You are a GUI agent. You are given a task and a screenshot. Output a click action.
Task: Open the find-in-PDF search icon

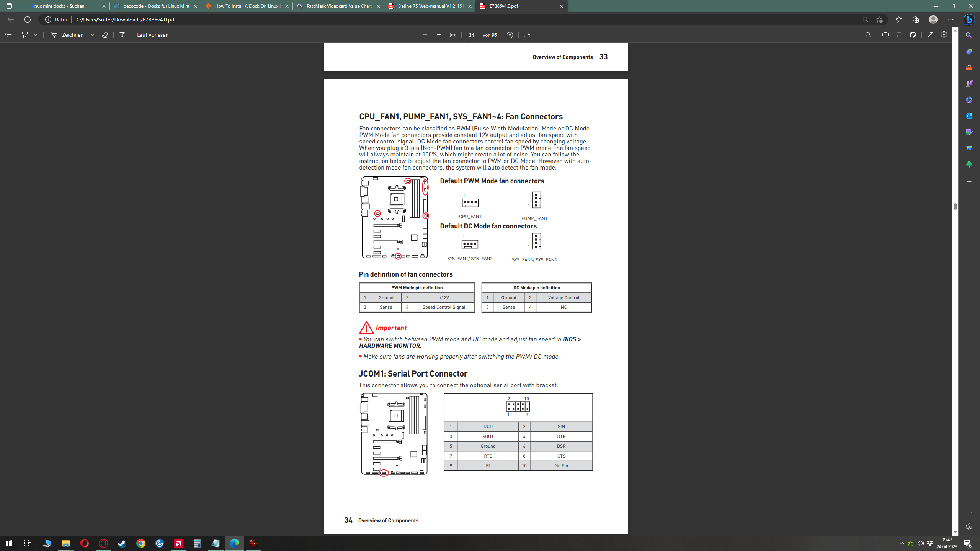pos(868,35)
